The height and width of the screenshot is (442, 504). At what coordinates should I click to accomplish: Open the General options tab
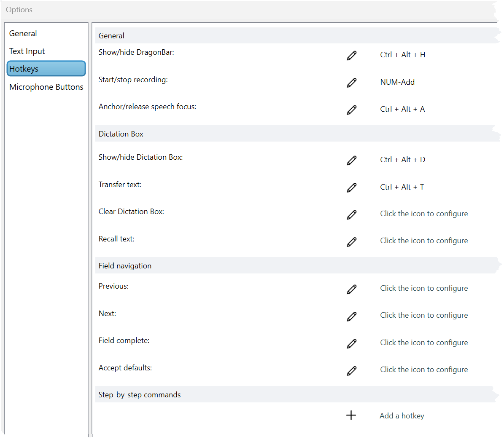(23, 34)
